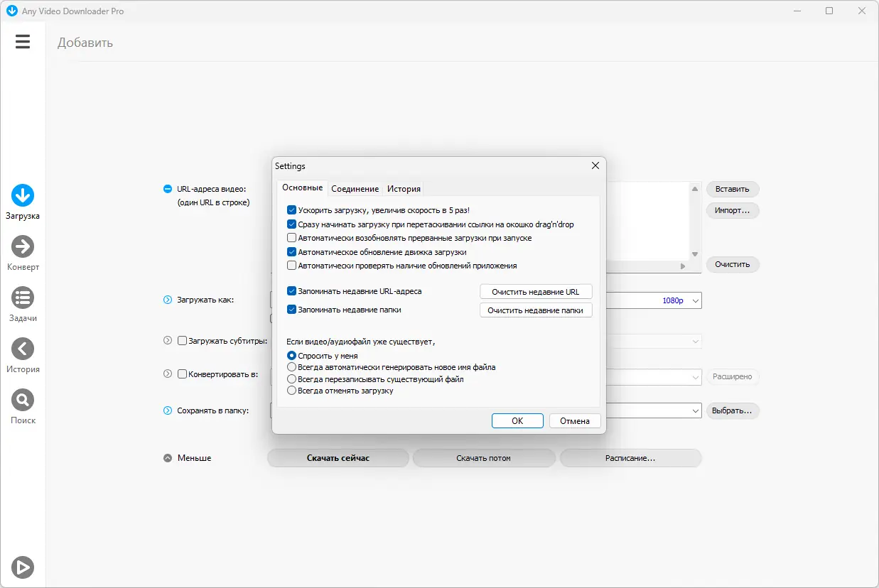The image size is (879, 588).
Task: Click the Расширено button
Action: tap(733, 376)
